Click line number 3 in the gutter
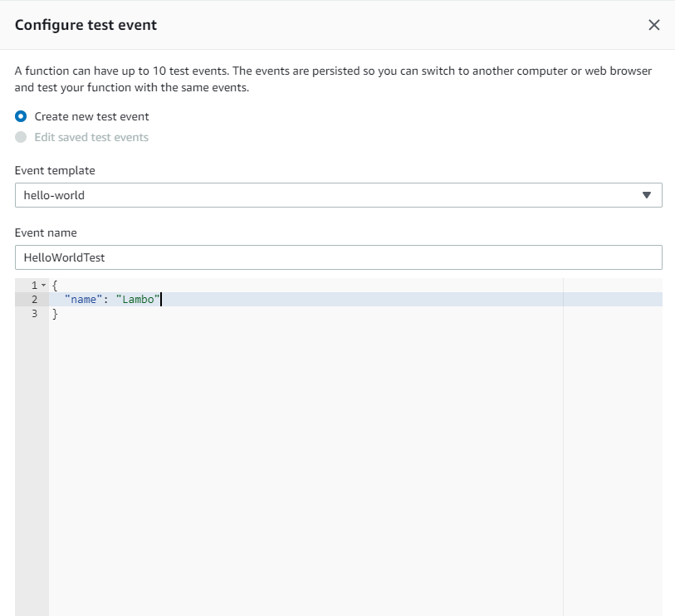Image resolution: width=675 pixels, height=616 pixels. 34,313
